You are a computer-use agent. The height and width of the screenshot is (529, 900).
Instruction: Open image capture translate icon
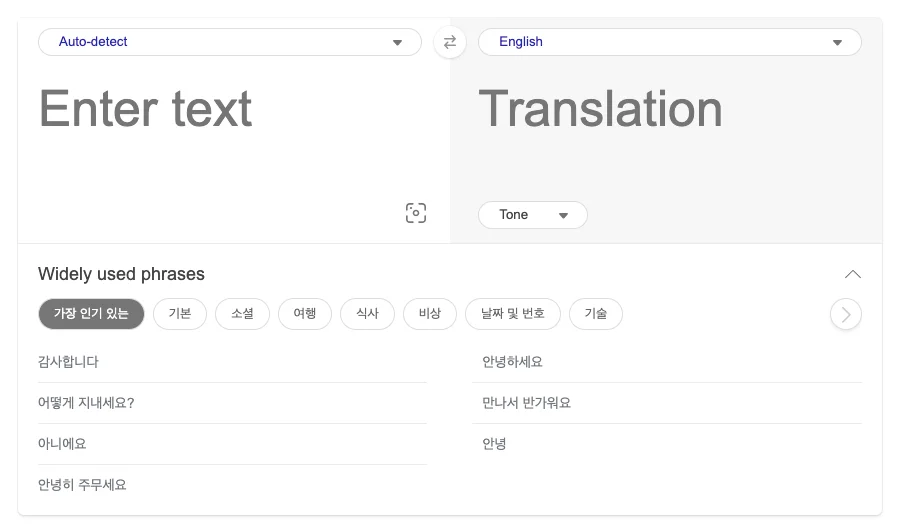[x=416, y=213]
